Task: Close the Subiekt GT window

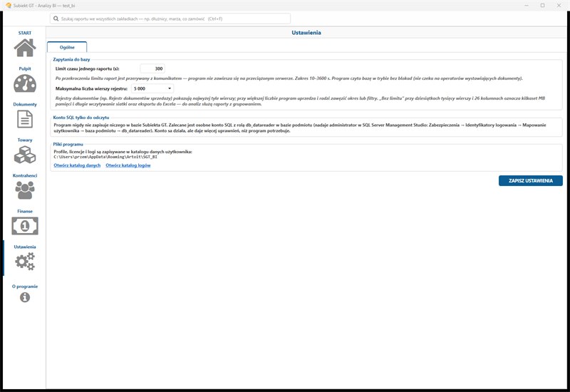Action: click(x=559, y=6)
